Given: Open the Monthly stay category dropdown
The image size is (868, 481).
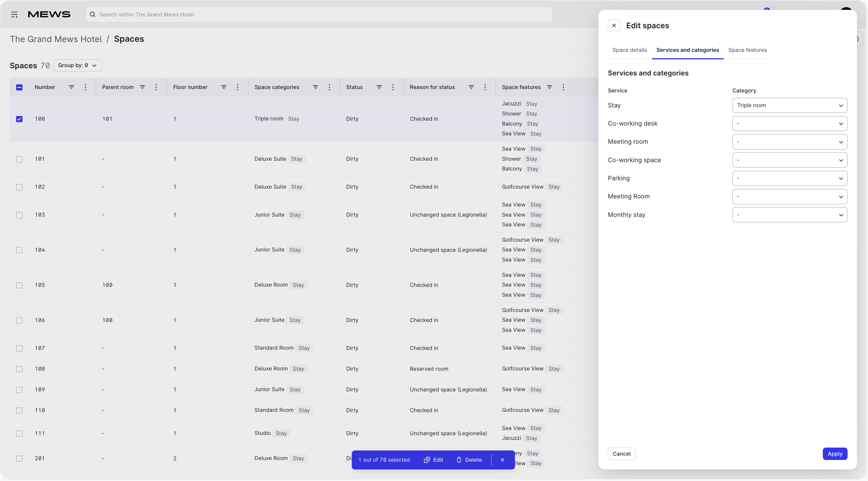Looking at the screenshot, I should coord(789,215).
